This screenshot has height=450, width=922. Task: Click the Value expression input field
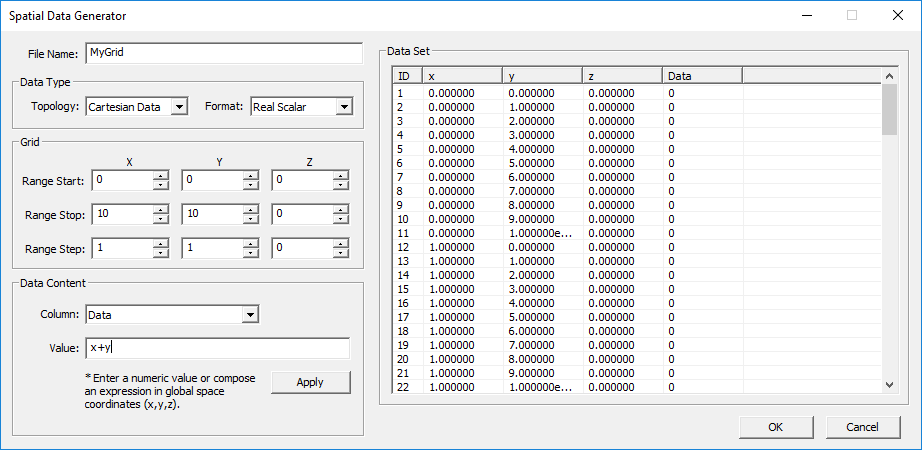pyautogui.click(x=217, y=348)
